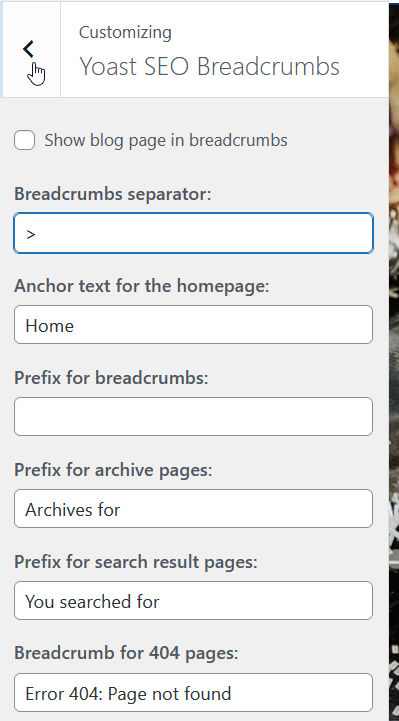Click the 'Customizing' header text
Image resolution: width=399 pixels, height=721 pixels.
125,33
